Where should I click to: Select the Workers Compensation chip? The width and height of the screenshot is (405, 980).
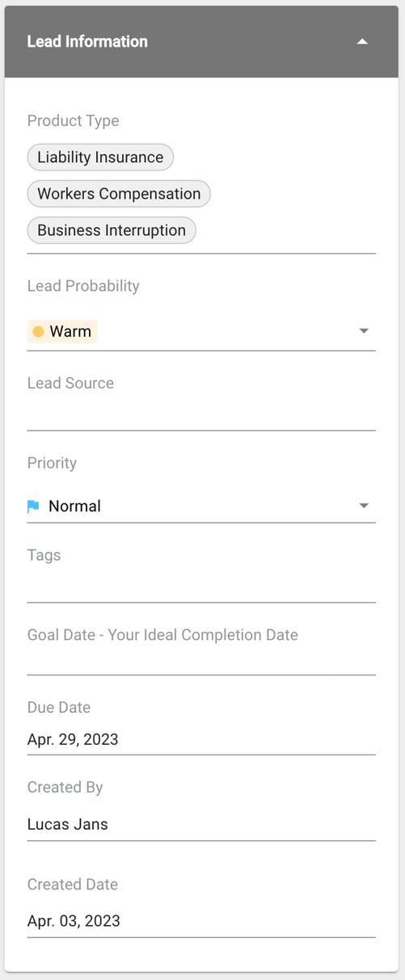[x=119, y=193]
